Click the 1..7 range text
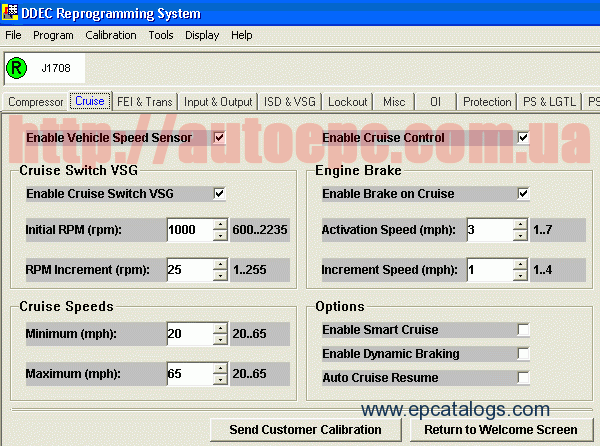This screenshot has width=600, height=446. [x=543, y=230]
